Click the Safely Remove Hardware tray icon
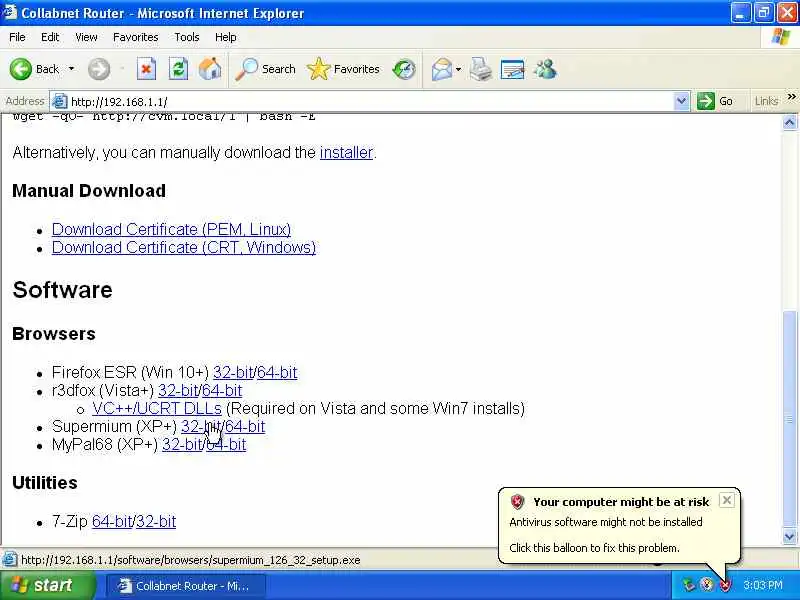 click(689, 585)
